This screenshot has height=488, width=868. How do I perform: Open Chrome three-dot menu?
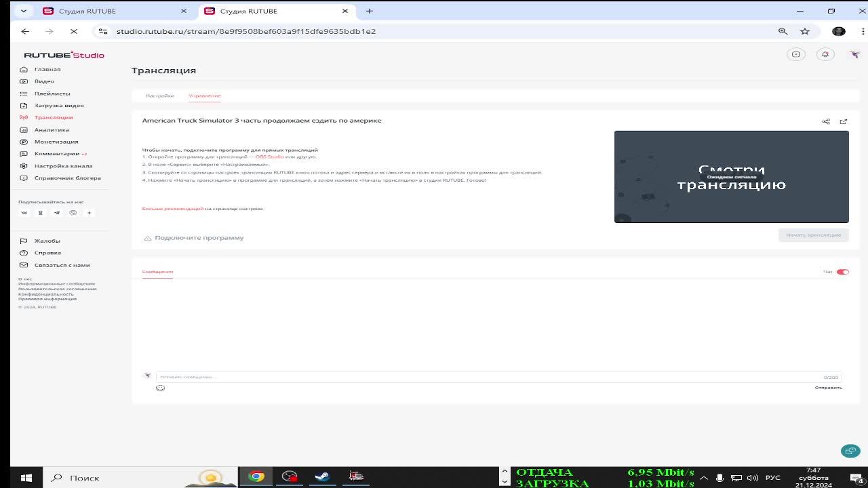(862, 31)
